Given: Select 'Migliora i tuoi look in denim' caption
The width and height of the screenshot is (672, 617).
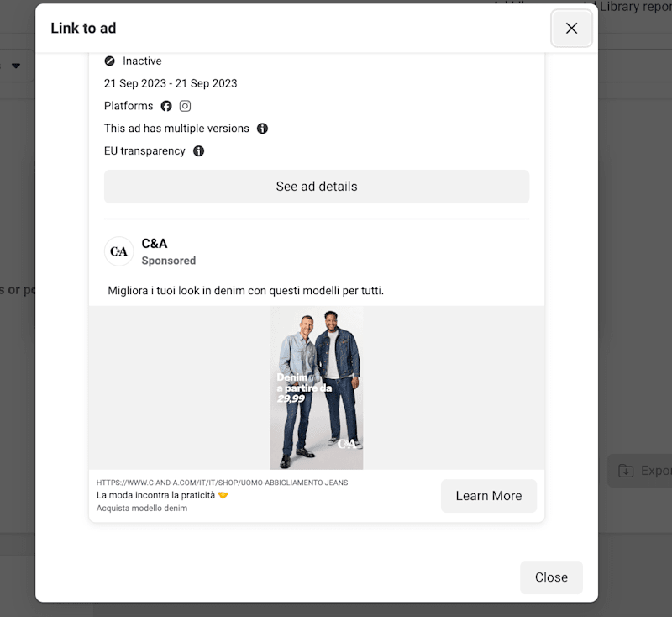Looking at the screenshot, I should click(245, 291).
